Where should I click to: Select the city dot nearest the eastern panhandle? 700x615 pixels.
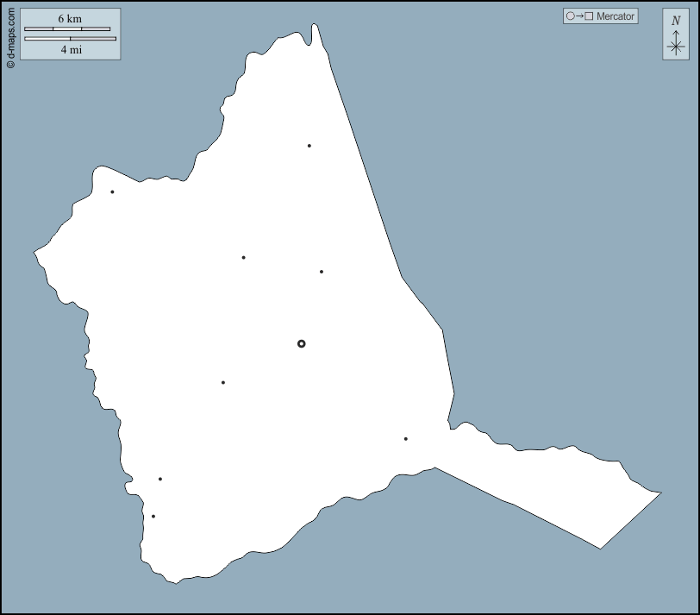tap(405, 439)
